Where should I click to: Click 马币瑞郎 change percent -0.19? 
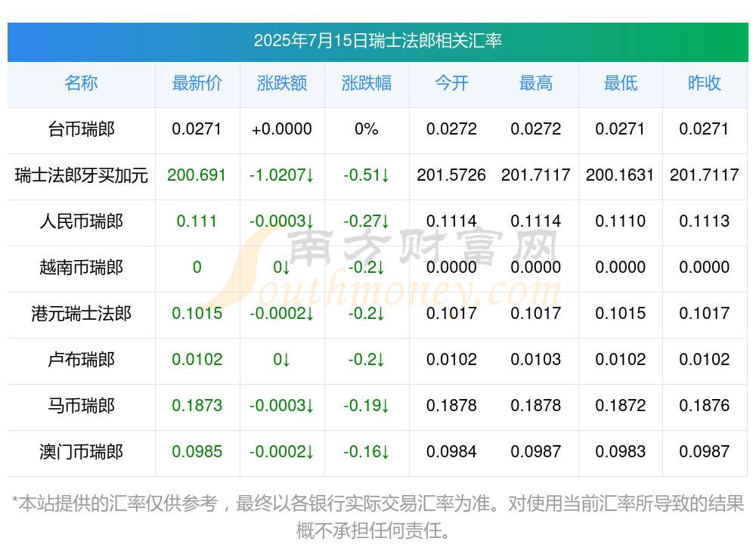pos(366,406)
